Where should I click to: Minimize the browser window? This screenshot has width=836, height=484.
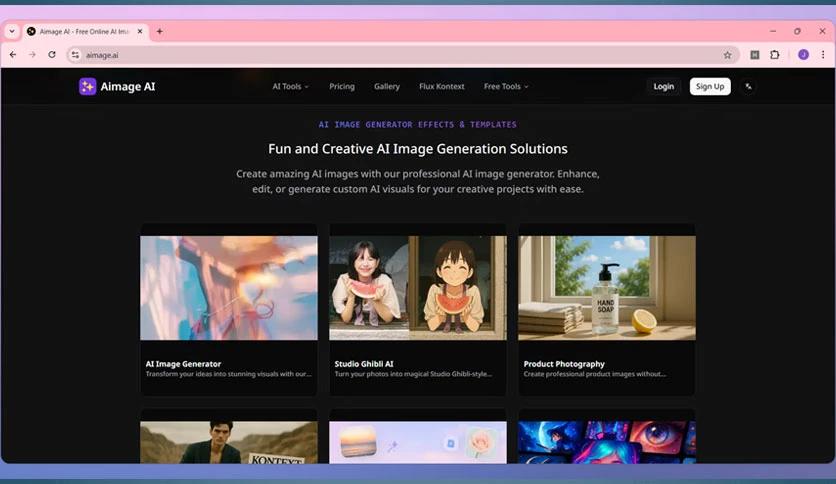click(773, 31)
